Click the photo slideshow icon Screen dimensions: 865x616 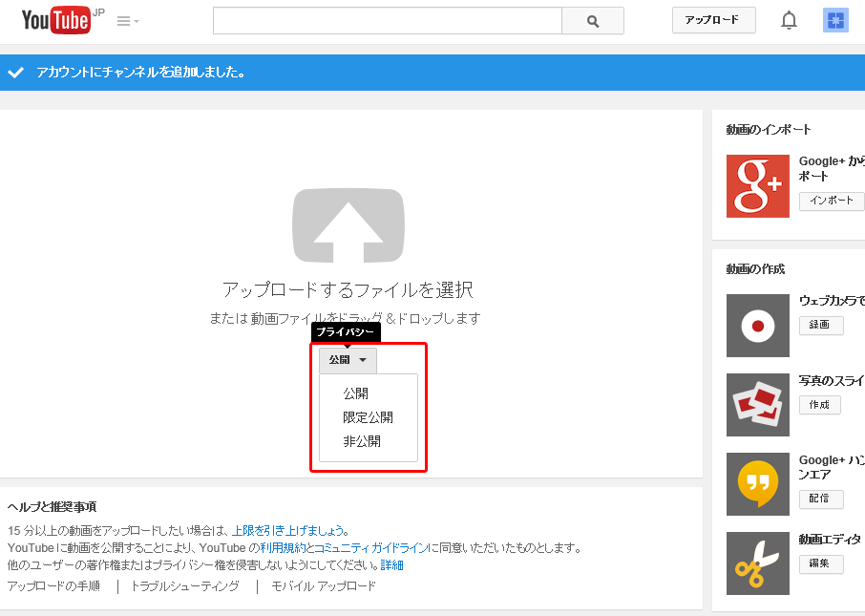757,405
